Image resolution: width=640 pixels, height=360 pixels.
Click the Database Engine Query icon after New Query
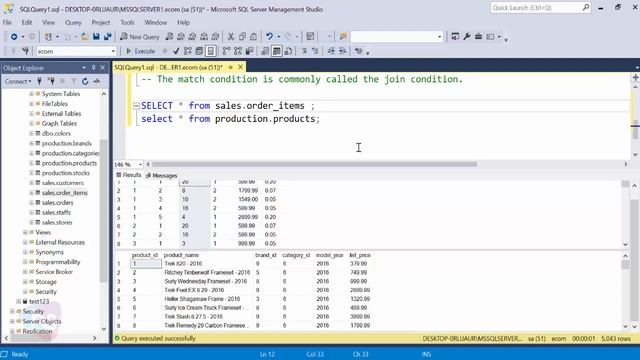tap(169, 37)
